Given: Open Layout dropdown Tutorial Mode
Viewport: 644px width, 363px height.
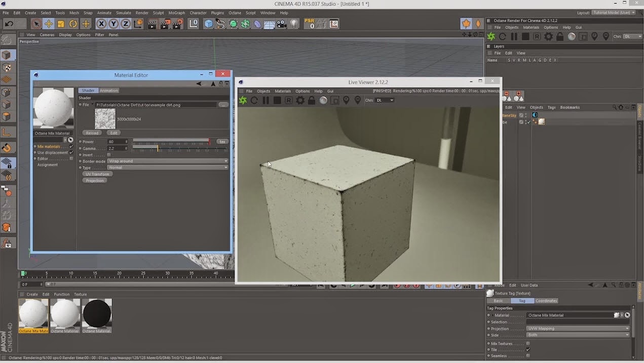Looking at the screenshot, I should coord(614,13).
